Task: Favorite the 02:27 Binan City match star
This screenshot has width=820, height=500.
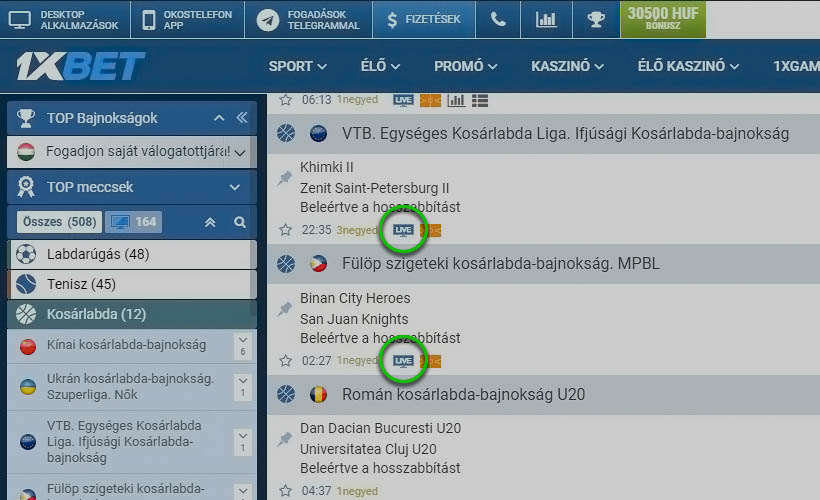Action: [286, 361]
